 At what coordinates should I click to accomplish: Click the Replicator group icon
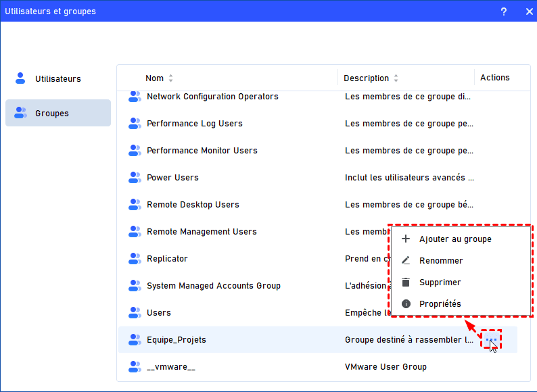click(135, 259)
